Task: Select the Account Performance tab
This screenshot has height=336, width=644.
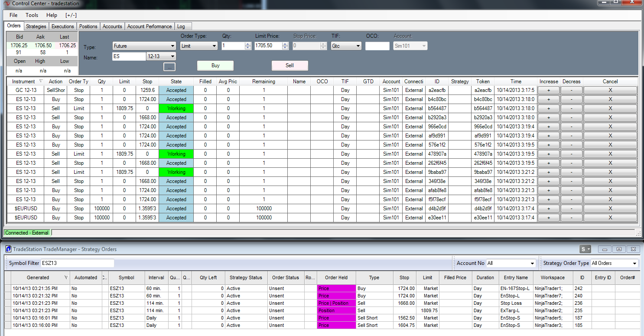Action: tap(150, 26)
